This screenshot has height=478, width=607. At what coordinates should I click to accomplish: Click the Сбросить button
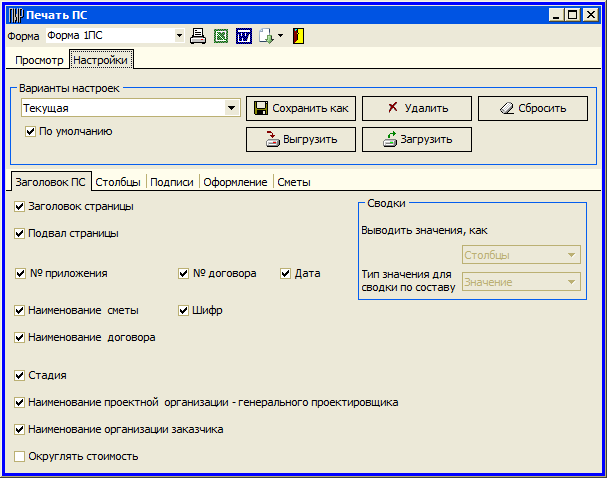[x=532, y=108]
